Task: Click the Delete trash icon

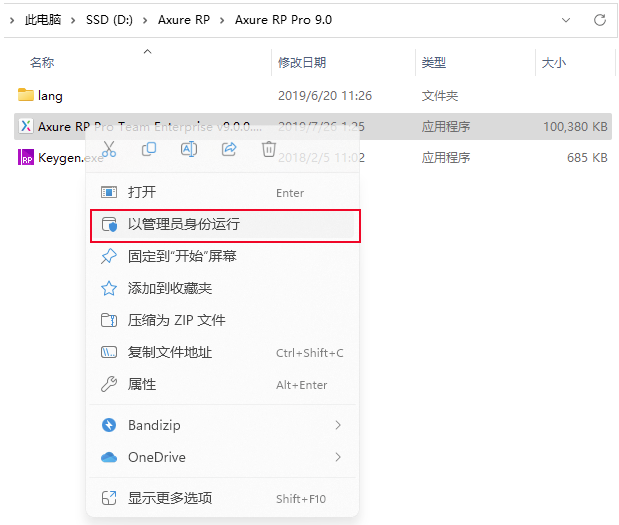Action: [269, 149]
